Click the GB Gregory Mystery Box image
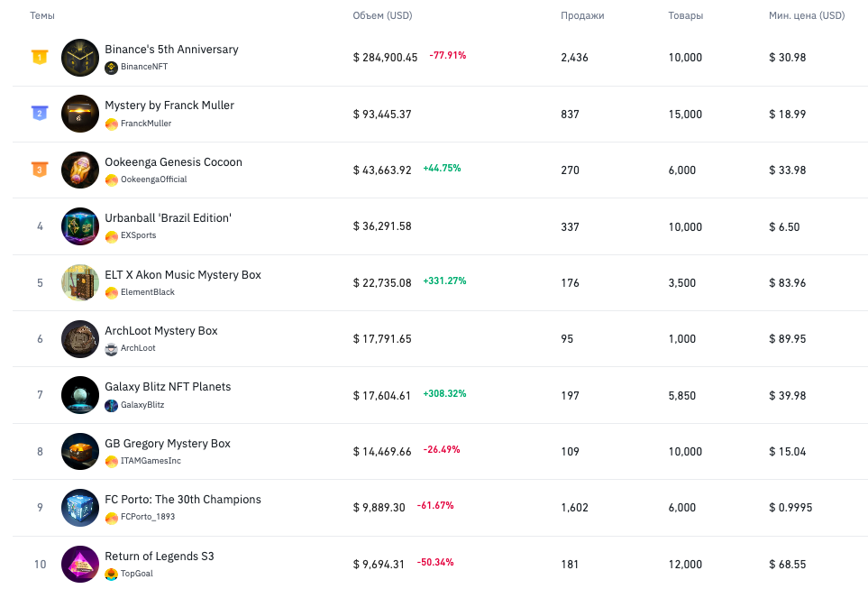The width and height of the screenshot is (868, 589). pos(80,452)
